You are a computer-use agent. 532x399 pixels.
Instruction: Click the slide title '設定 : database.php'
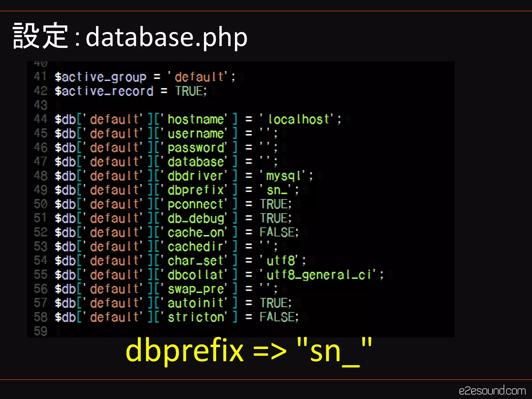130,36
